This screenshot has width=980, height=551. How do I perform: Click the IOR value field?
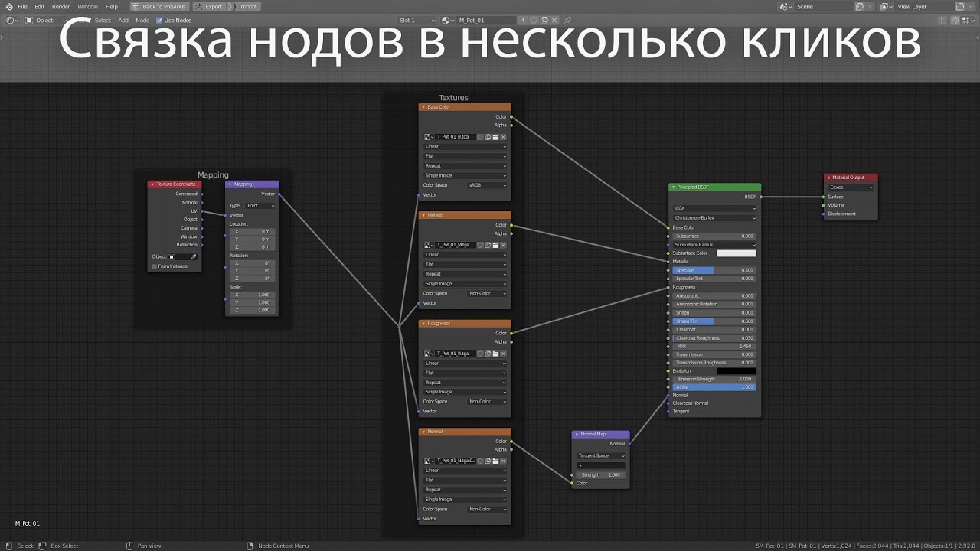coord(714,346)
